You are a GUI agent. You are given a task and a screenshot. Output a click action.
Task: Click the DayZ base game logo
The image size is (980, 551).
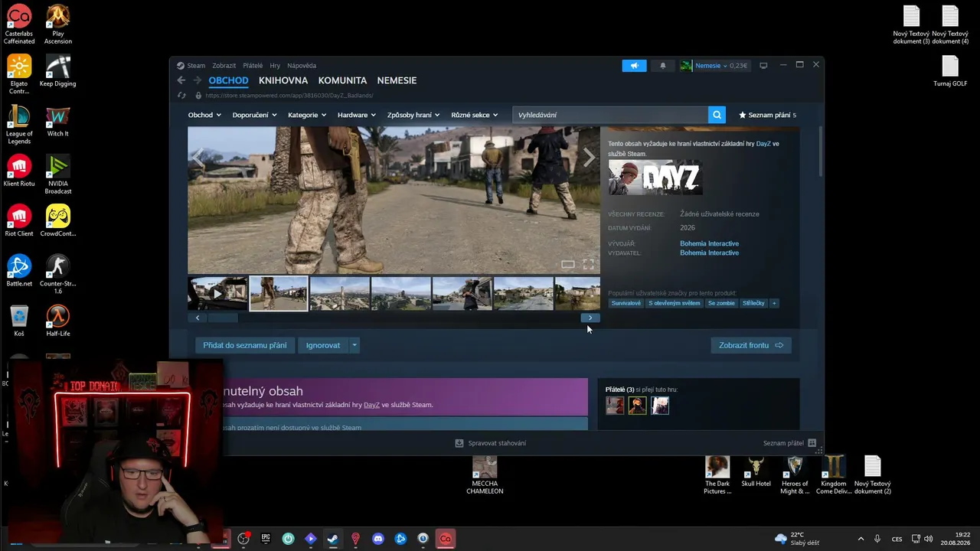coord(655,178)
